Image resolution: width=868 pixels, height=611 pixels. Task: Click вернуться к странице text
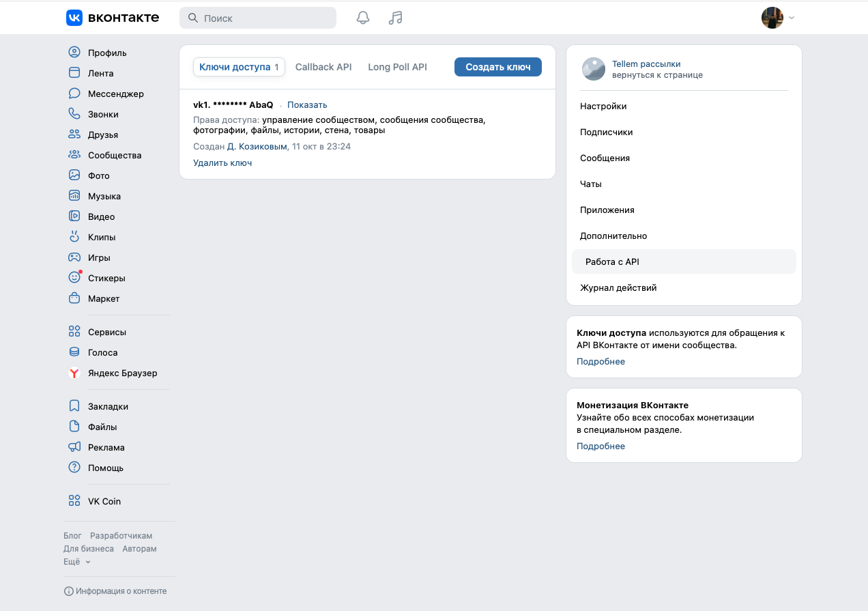tap(657, 75)
